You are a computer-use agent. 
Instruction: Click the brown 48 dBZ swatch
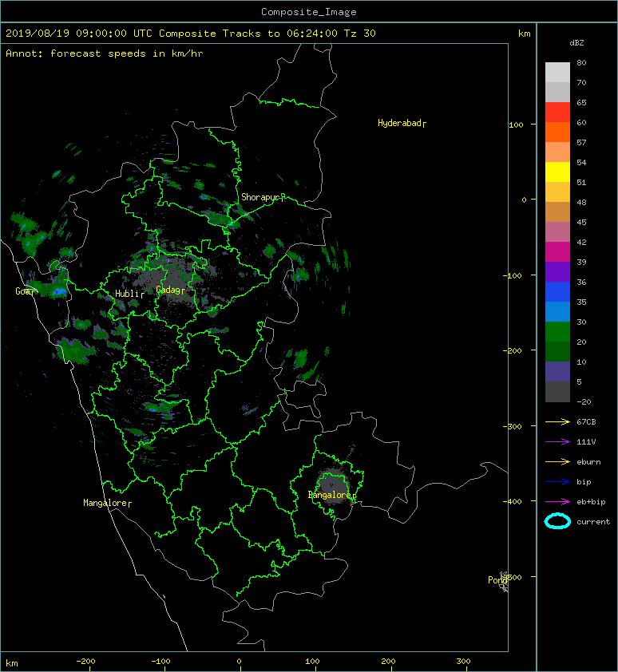pos(557,211)
